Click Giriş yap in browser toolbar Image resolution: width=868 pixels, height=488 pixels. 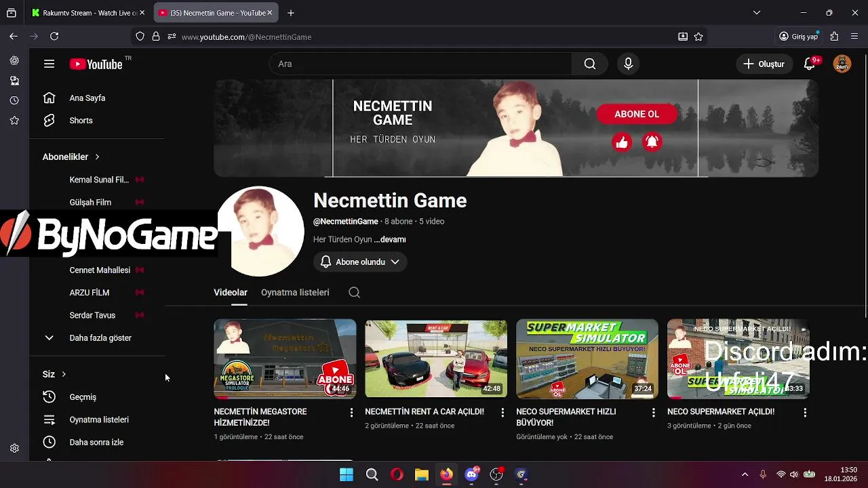[x=799, y=37]
